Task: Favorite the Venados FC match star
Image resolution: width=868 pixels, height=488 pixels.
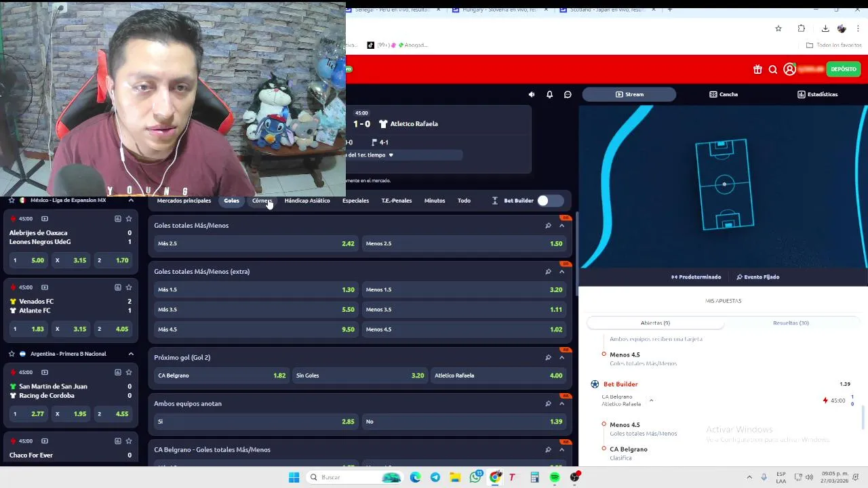Action: click(x=129, y=287)
